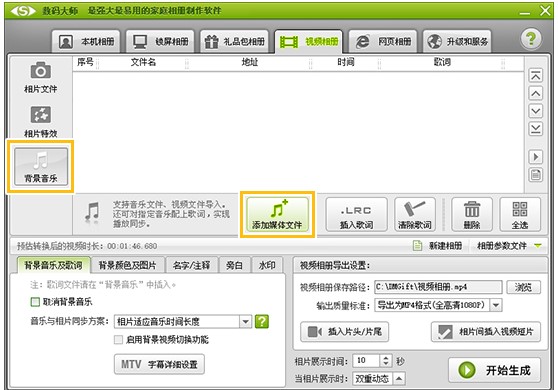Switch to the 背景颜色及图片 tab

point(127,265)
